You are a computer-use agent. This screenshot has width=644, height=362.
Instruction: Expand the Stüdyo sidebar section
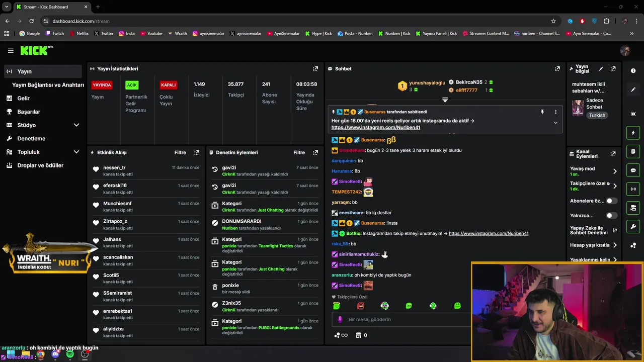pos(76,125)
